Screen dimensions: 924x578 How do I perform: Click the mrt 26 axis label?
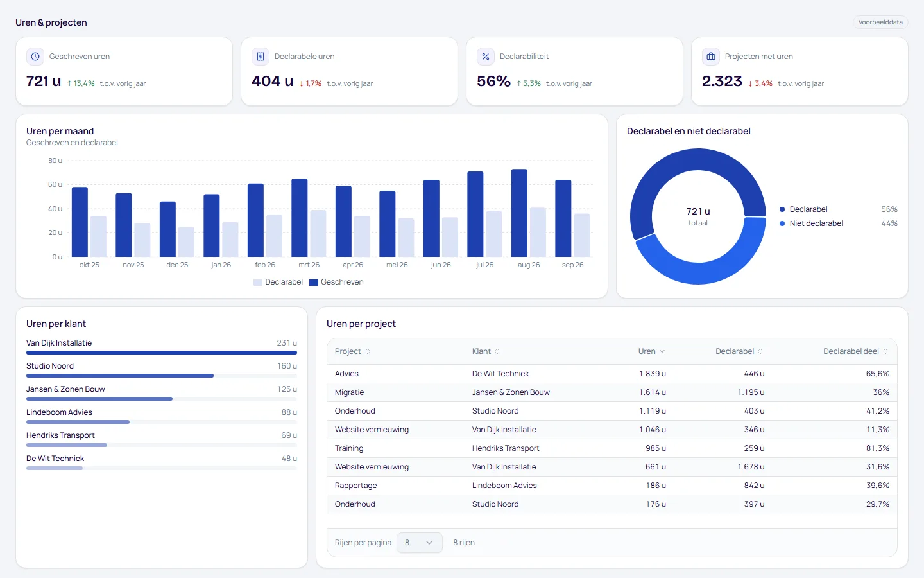pos(309,265)
